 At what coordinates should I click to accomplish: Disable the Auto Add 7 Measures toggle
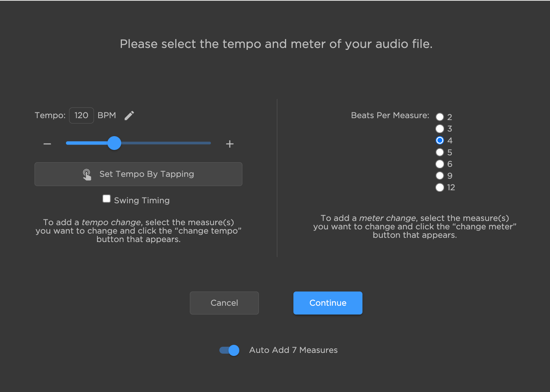click(x=229, y=350)
